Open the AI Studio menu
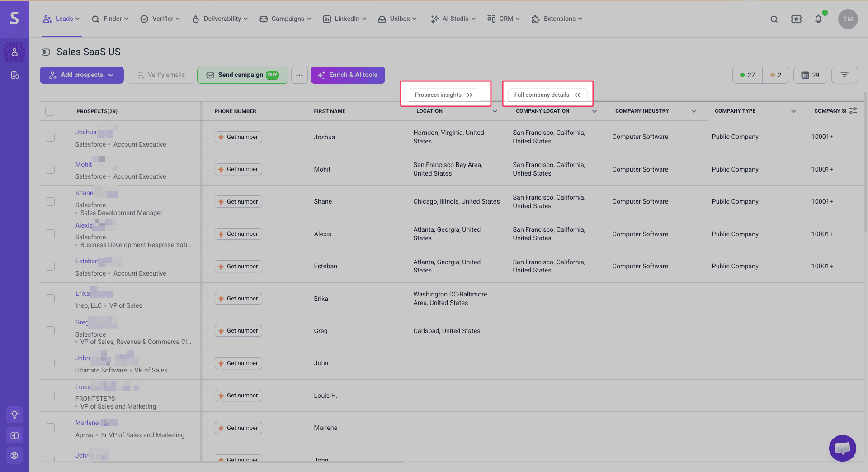868x472 pixels. [x=453, y=19]
